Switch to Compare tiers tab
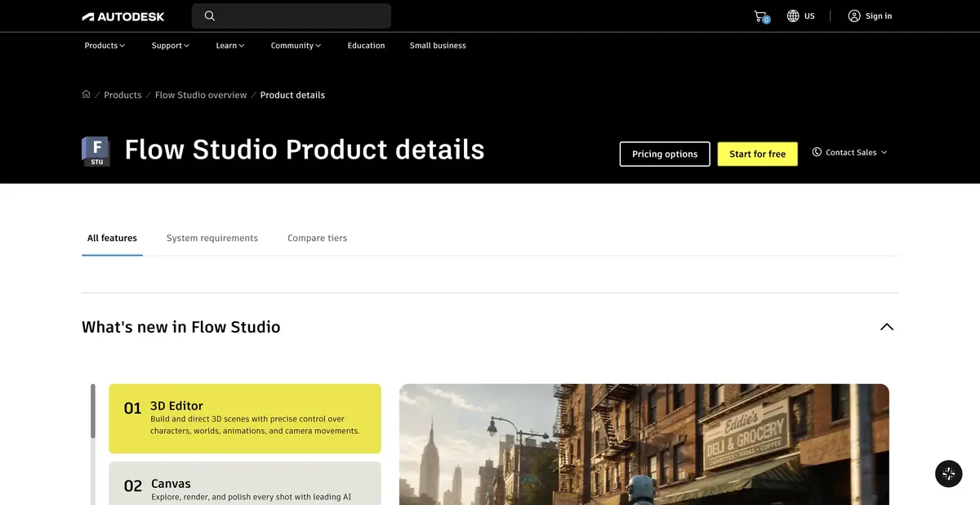 click(x=317, y=238)
